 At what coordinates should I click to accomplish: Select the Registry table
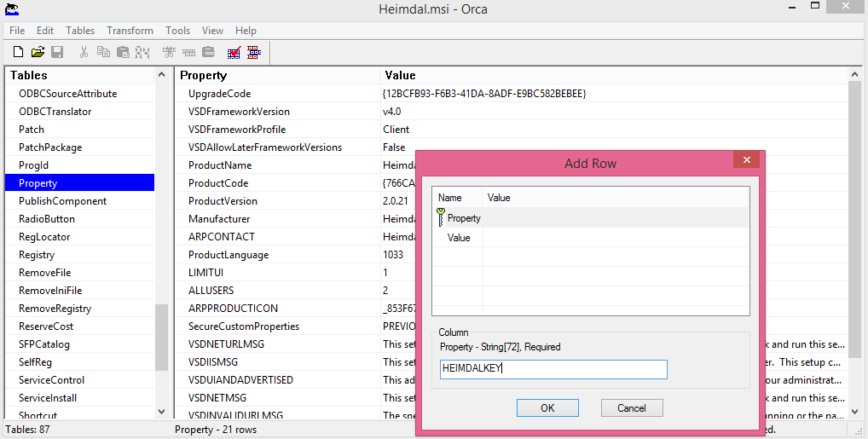click(79, 255)
